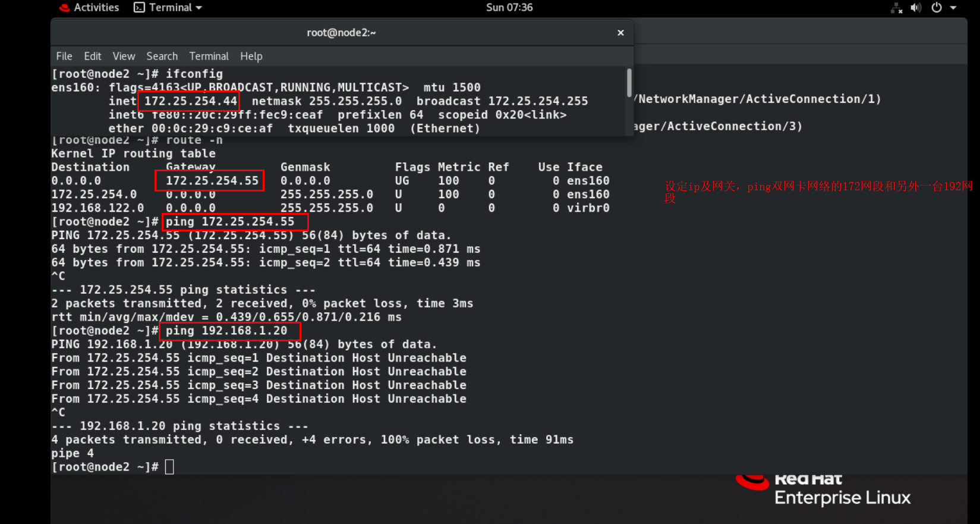The image size is (980, 524).
Task: Click the 'ifconfig' command text
Action: click(194, 74)
